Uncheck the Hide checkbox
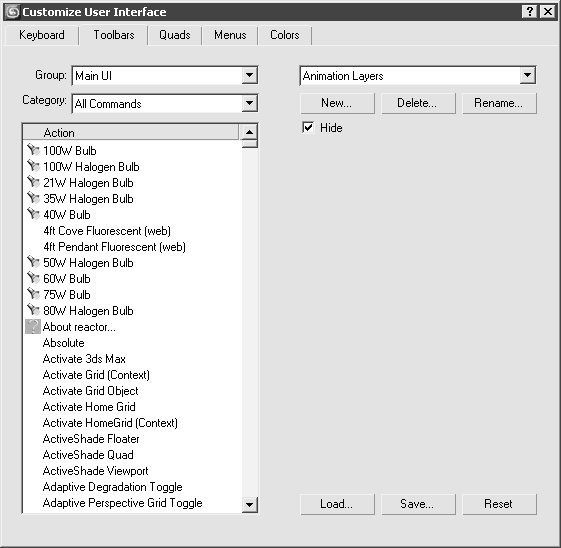 308,127
